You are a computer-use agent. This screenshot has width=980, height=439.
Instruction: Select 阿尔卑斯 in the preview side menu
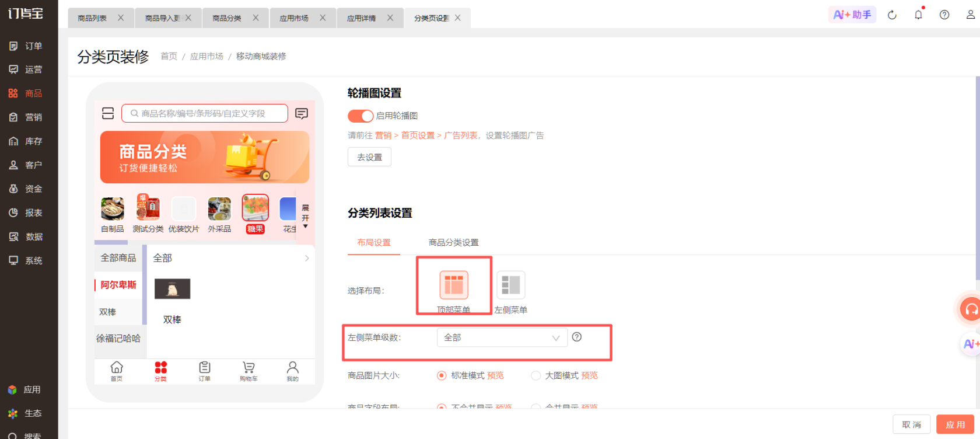pos(118,285)
